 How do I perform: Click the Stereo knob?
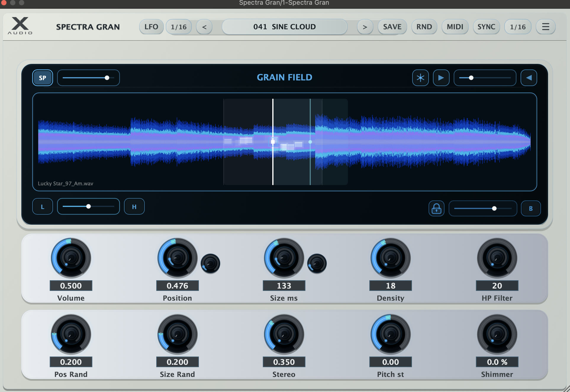(284, 334)
